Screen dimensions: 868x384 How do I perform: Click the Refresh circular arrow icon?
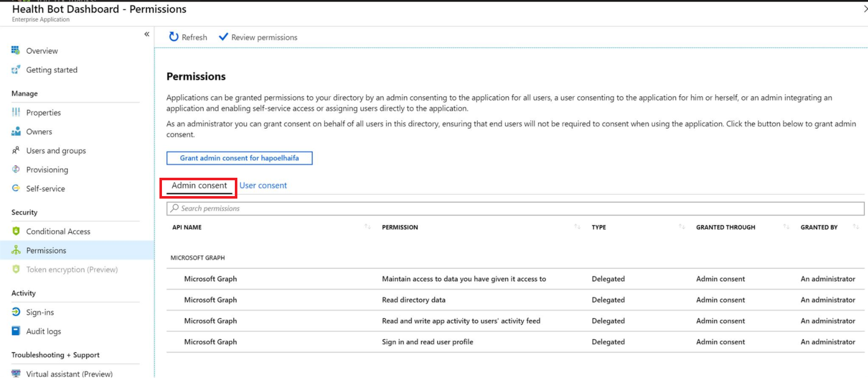[x=174, y=37]
